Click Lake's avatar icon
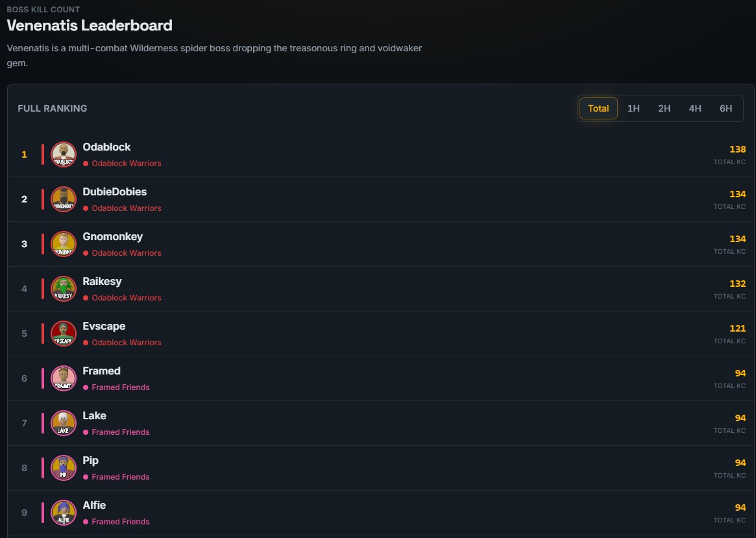 coord(64,423)
